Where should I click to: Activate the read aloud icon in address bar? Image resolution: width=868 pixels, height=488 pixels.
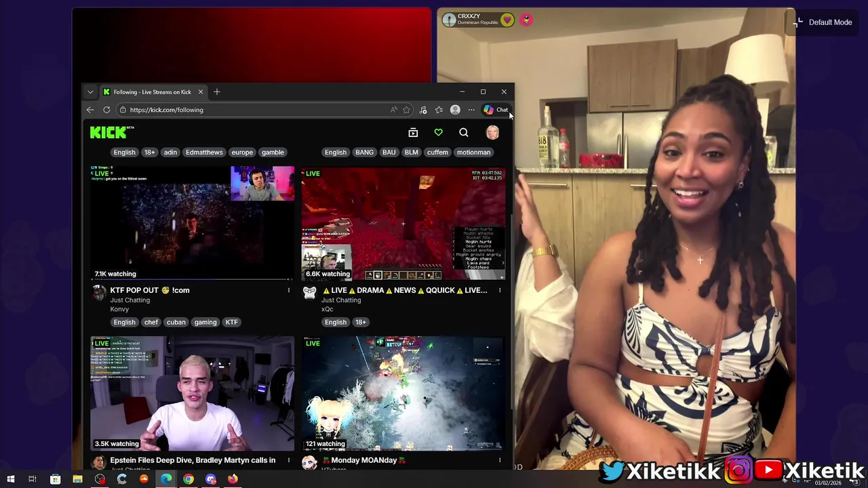393,110
